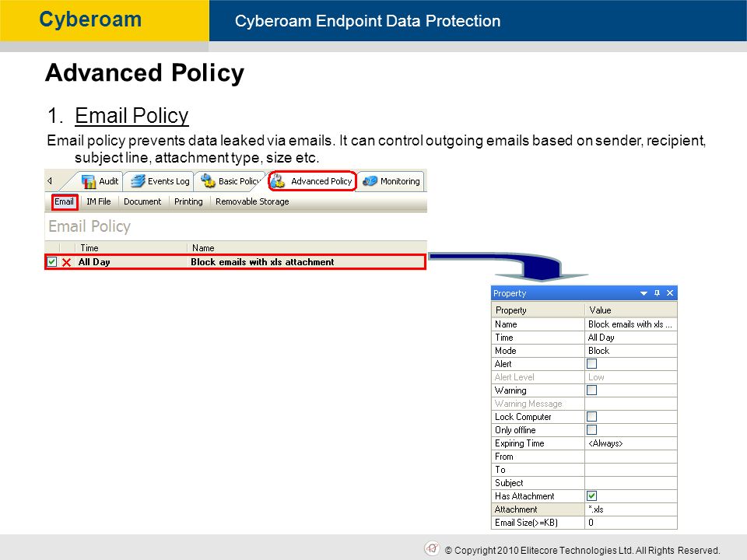
Task: Check the Only offline checkbox
Action: [x=591, y=430]
